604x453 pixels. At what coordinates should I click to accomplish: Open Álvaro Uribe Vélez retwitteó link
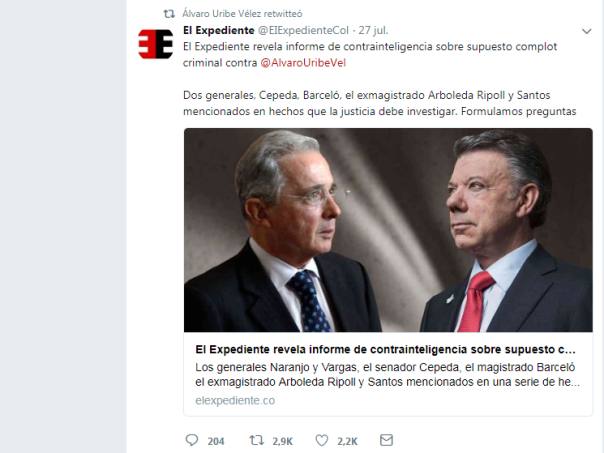[242, 14]
